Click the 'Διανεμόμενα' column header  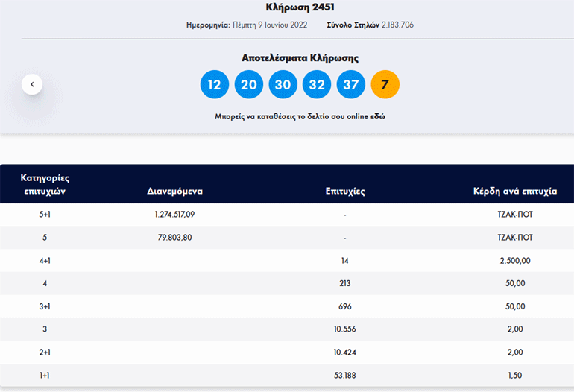174,192
